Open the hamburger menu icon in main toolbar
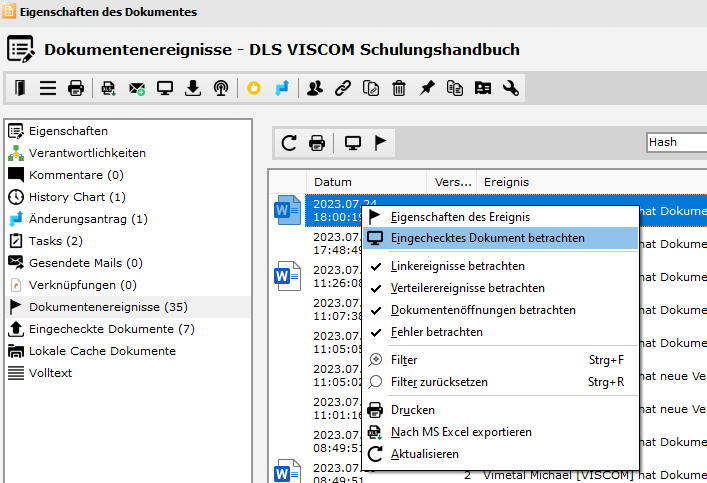This screenshot has width=707, height=483. pos(48,87)
